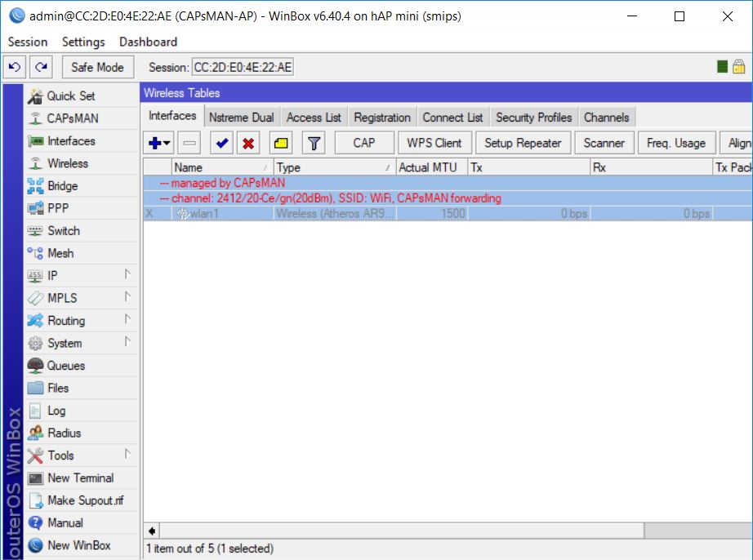Click the channel 2412/20-Ce/gn comment line

(x=448, y=198)
